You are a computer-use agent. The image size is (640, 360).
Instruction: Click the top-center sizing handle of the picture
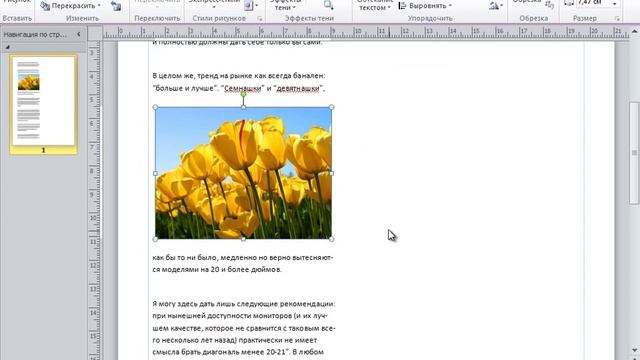click(243, 107)
